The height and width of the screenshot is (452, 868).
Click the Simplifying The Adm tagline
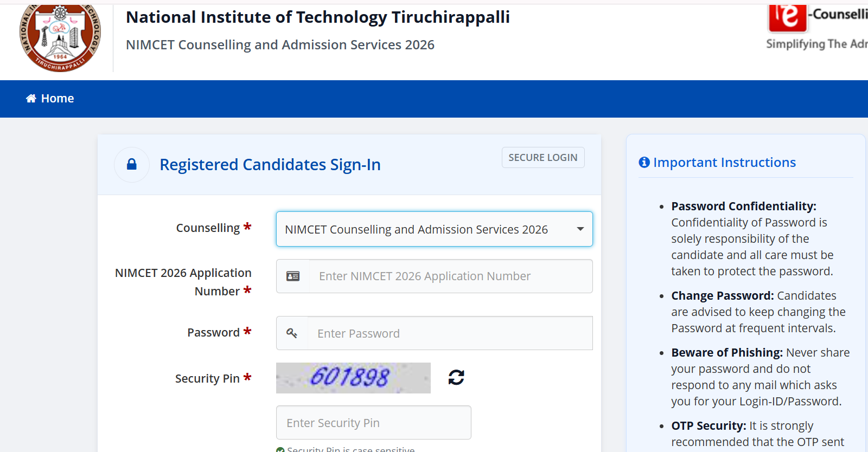pyautogui.click(x=817, y=44)
